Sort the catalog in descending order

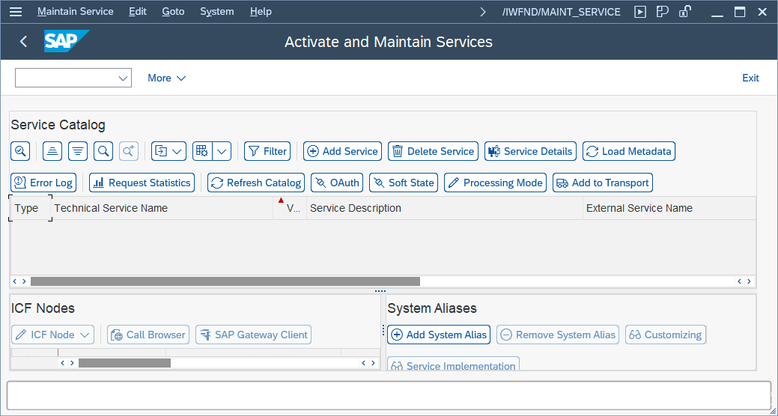pyautogui.click(x=77, y=151)
